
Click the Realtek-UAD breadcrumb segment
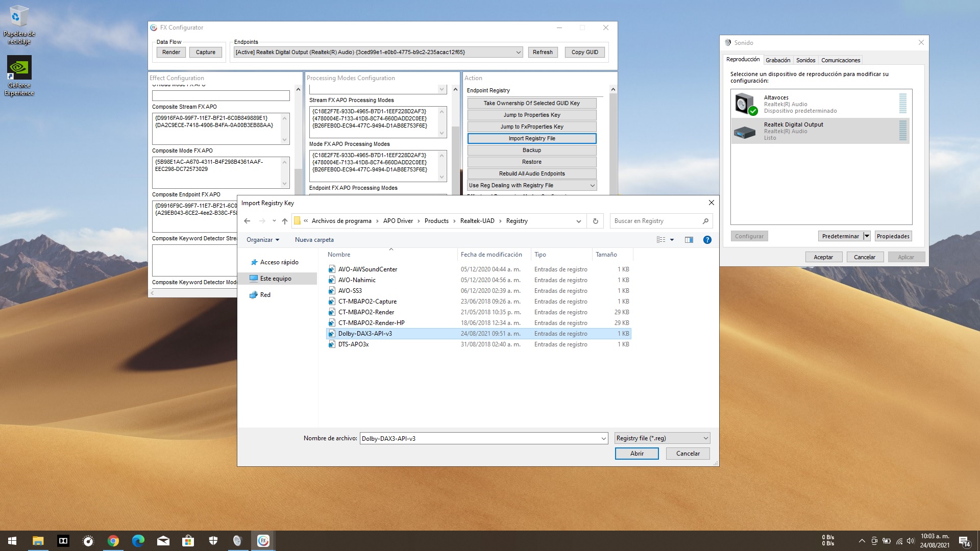(x=477, y=221)
